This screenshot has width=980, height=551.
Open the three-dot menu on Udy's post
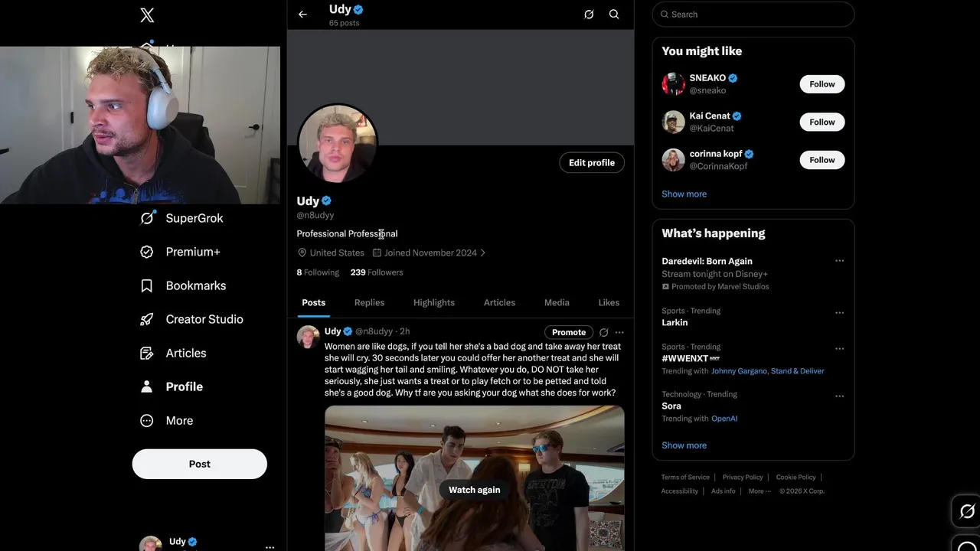[619, 332]
